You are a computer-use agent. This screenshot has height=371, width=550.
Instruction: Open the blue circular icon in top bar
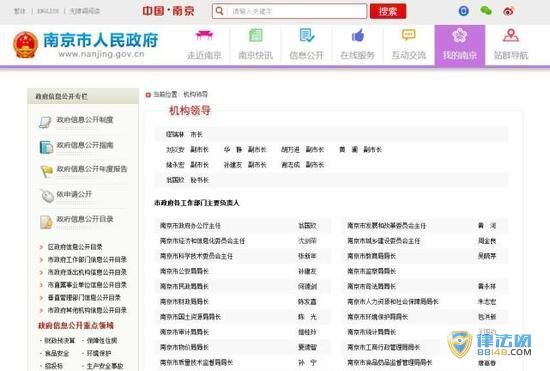pyautogui.click(x=464, y=11)
